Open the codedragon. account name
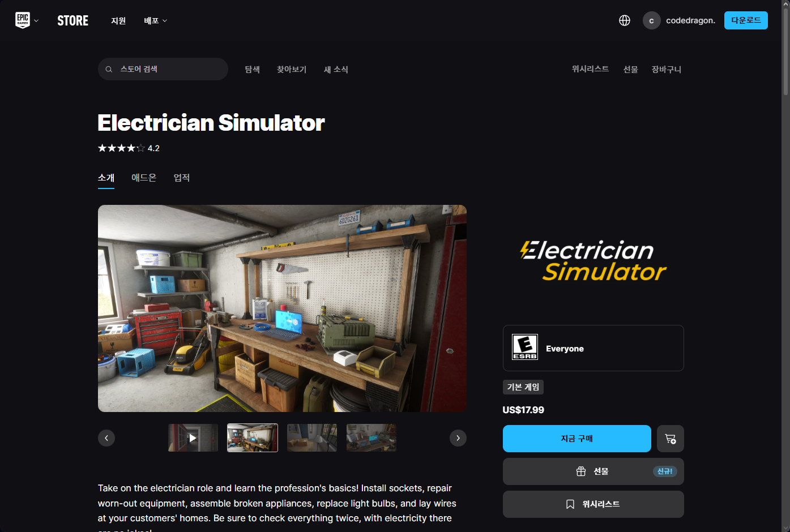 (x=690, y=20)
